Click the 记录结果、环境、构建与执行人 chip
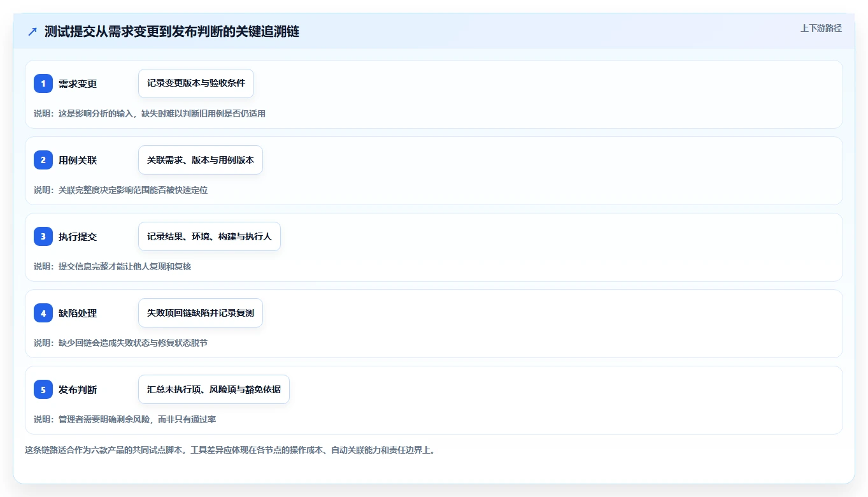This screenshot has width=868, height=497. click(210, 236)
